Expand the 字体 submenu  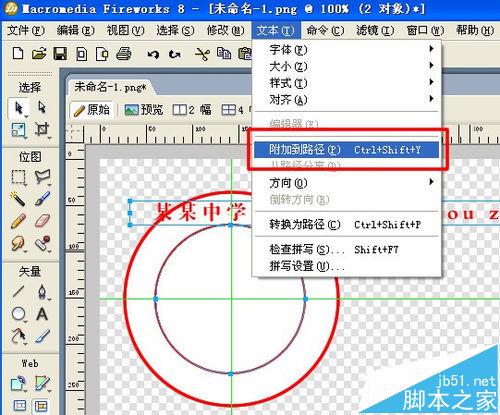point(347,50)
